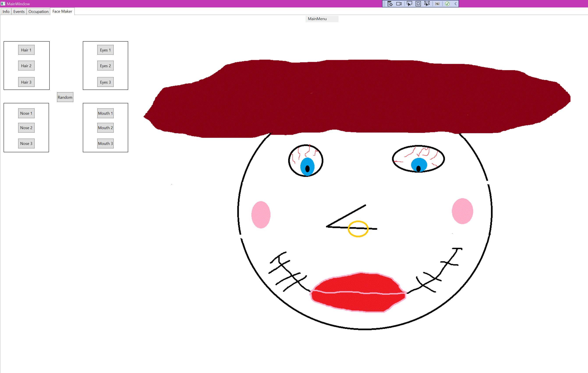Click the camera-shaped XAML Live Preview icon
This screenshot has height=373, width=588.
point(399,4)
